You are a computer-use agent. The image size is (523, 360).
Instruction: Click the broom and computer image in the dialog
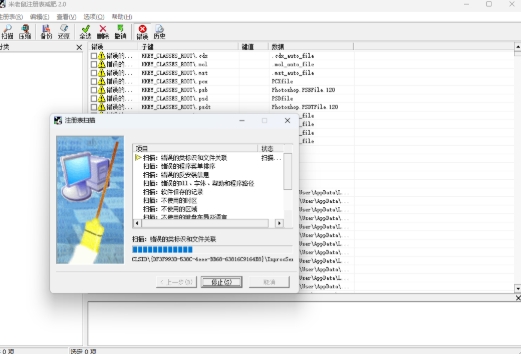point(90,200)
